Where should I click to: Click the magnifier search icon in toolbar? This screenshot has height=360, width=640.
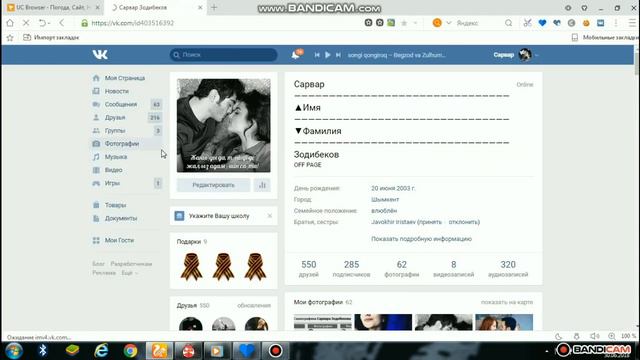[x=508, y=23]
